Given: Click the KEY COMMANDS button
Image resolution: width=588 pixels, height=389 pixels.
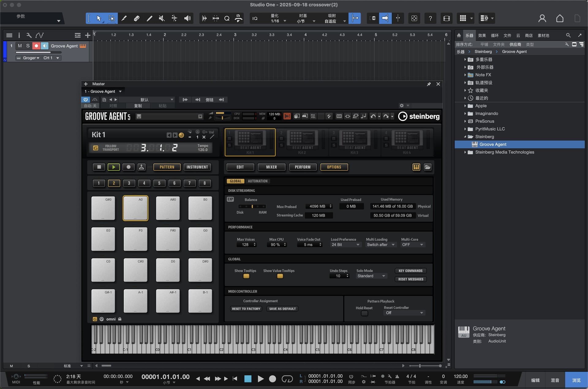Looking at the screenshot, I should [410, 271].
